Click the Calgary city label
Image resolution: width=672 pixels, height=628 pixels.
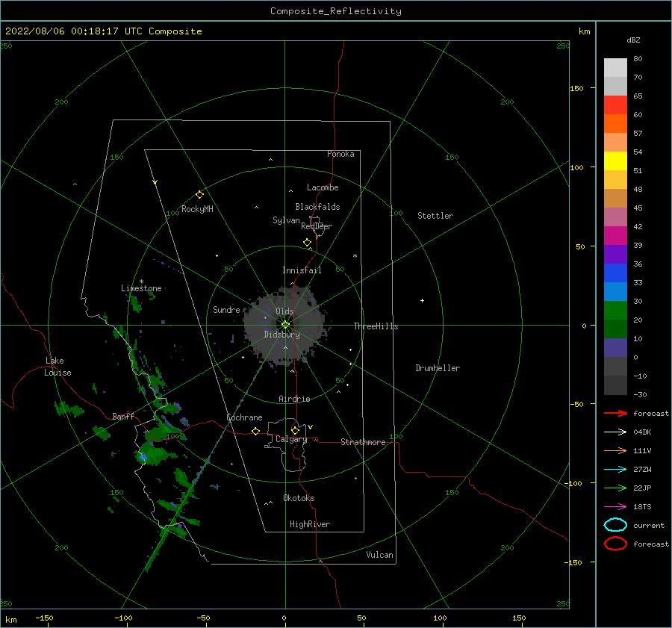[x=291, y=439]
